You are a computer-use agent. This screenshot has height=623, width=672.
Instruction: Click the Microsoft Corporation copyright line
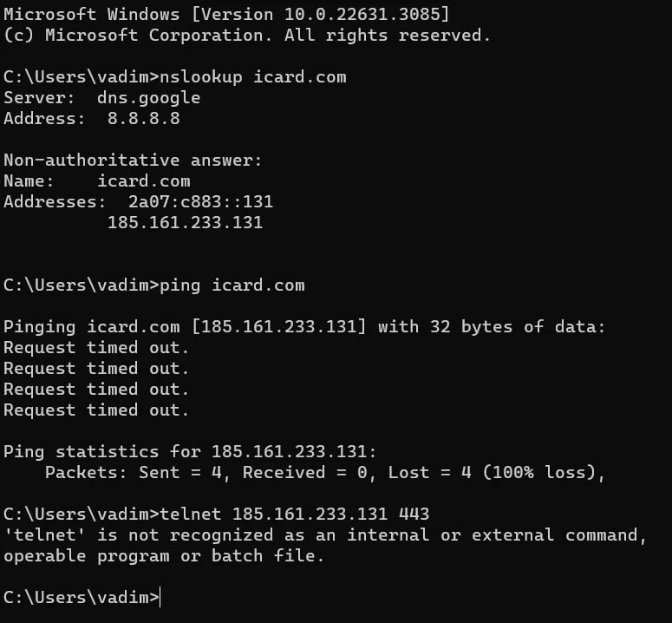246,36
